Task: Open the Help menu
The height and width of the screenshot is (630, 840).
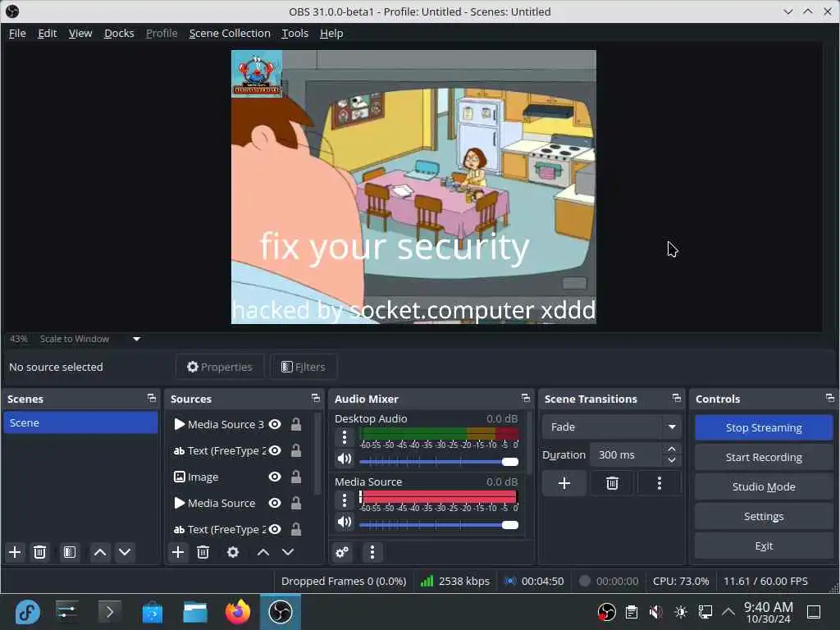Action: click(x=331, y=33)
